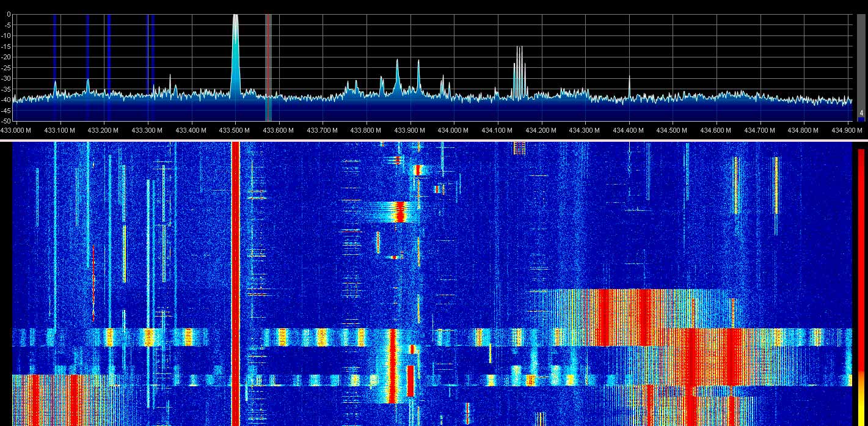Click the signal peak near 433.920 MHz
Screen dimensions: 868x426
[418, 73]
